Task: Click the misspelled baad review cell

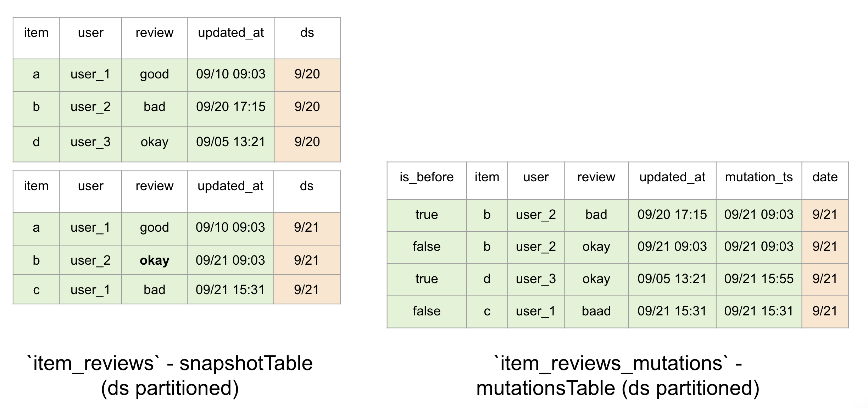Action: pyautogui.click(x=596, y=311)
